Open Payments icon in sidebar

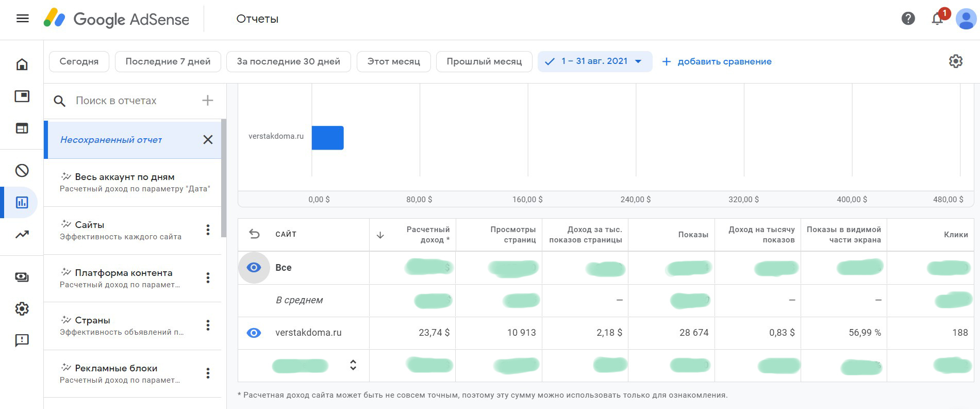(x=22, y=277)
